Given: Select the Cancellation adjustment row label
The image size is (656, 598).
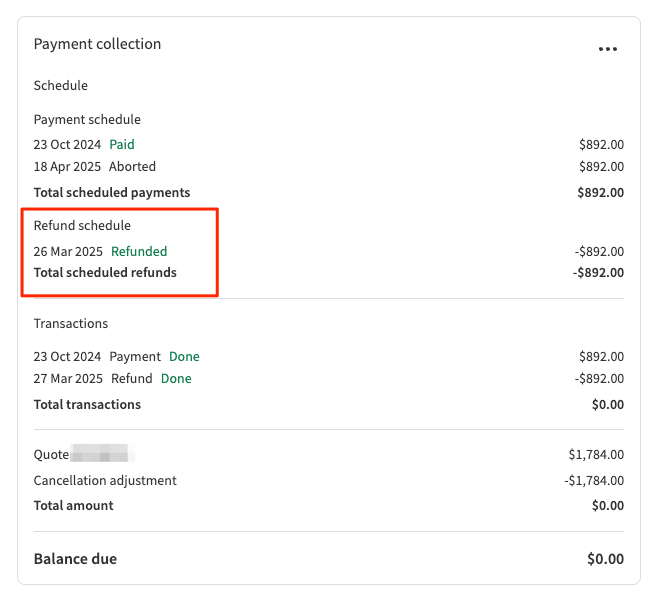Looking at the screenshot, I should click(x=105, y=480).
